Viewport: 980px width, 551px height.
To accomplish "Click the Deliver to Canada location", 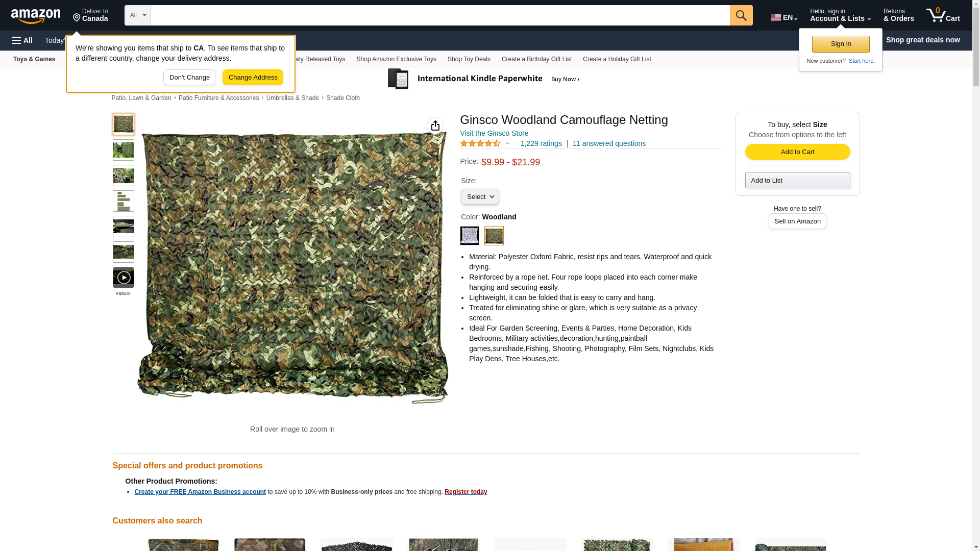I will click(x=90, y=15).
